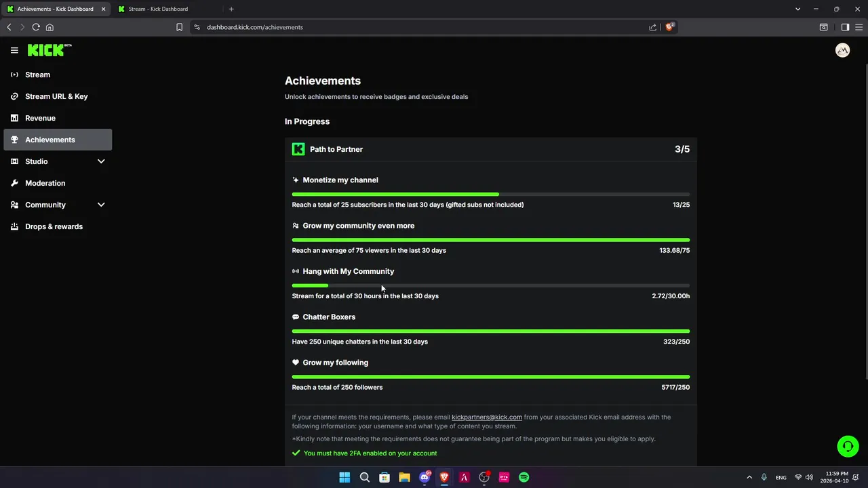Viewport: 868px width, 488px height.
Task: Open the tab list dropdown arrow in the title bar
Action: point(797,9)
